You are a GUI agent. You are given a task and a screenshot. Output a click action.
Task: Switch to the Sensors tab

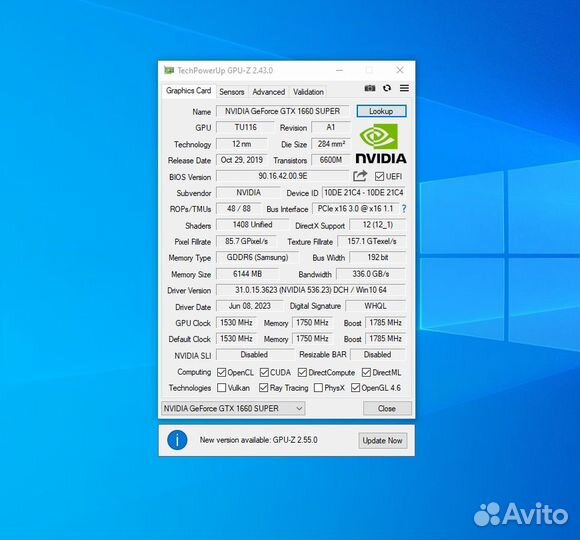coord(232,92)
